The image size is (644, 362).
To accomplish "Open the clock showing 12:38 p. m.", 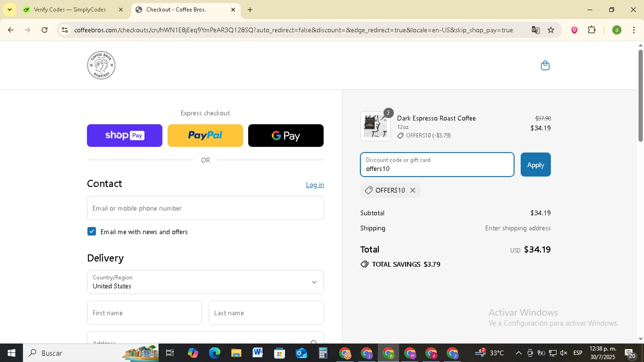I will [x=603, y=353].
